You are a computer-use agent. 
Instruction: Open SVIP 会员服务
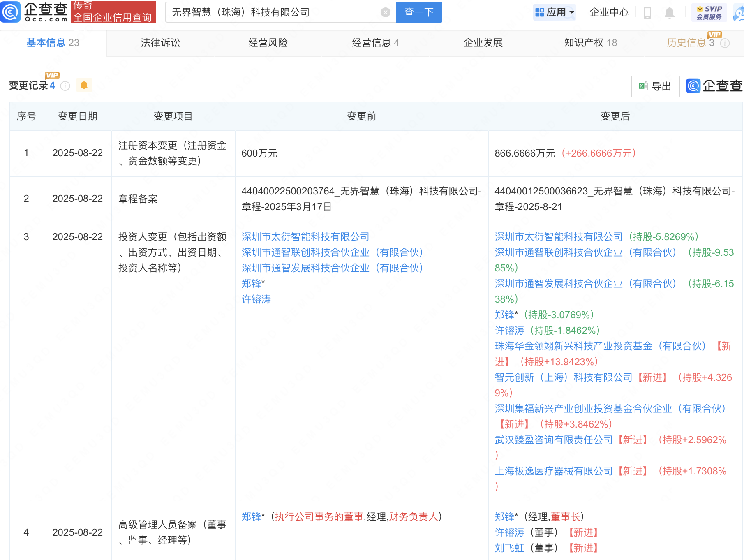pyautogui.click(x=709, y=13)
